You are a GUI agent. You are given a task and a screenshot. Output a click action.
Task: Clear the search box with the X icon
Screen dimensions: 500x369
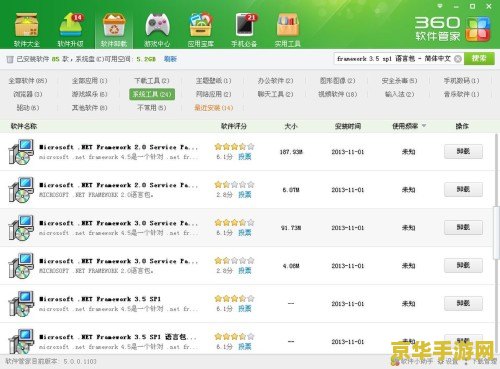458,59
